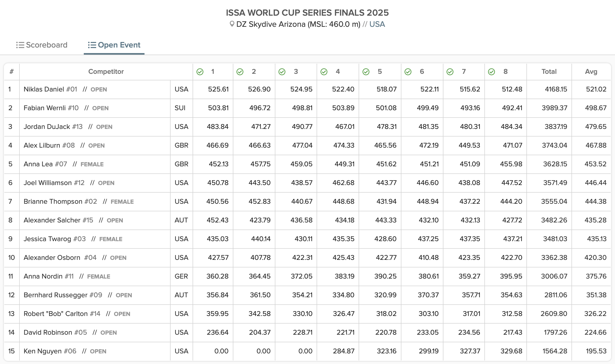Click the round 2 green checkmark icon
Image resolution: width=615 pixels, height=364 pixels.
240,72
